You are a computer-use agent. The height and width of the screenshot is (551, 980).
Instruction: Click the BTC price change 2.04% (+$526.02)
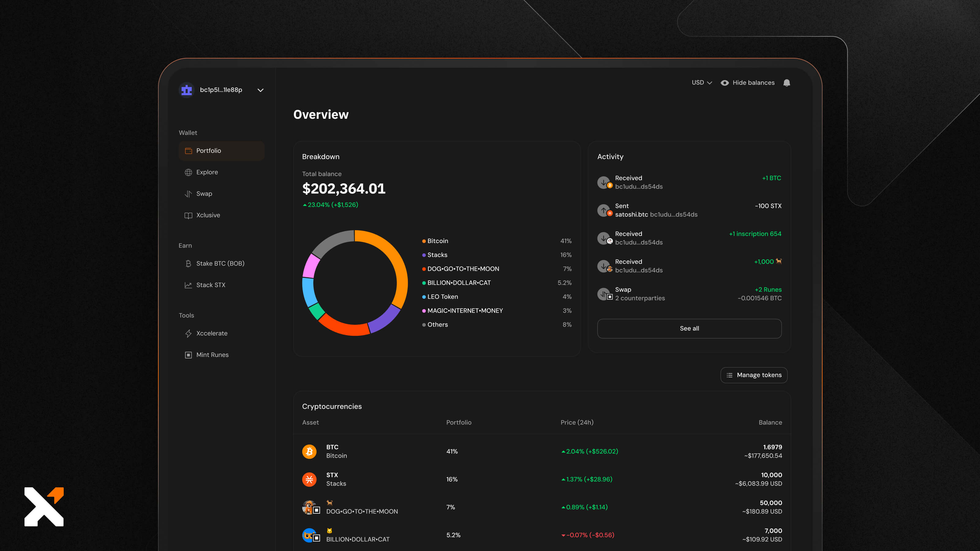point(590,452)
